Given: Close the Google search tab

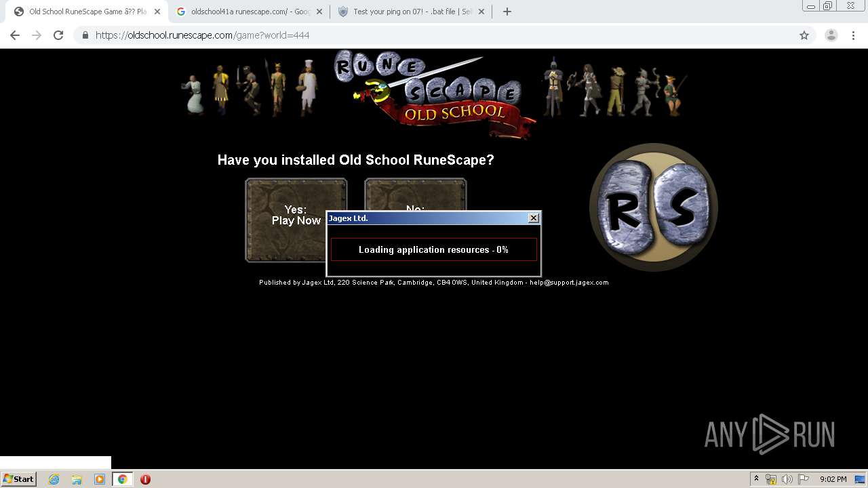Looking at the screenshot, I should tap(319, 12).
